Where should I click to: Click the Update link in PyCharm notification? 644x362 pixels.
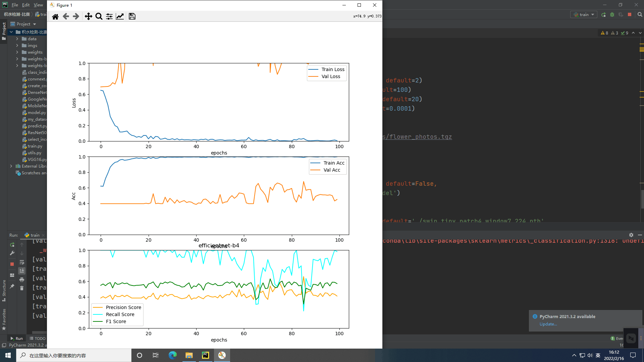click(x=548, y=324)
